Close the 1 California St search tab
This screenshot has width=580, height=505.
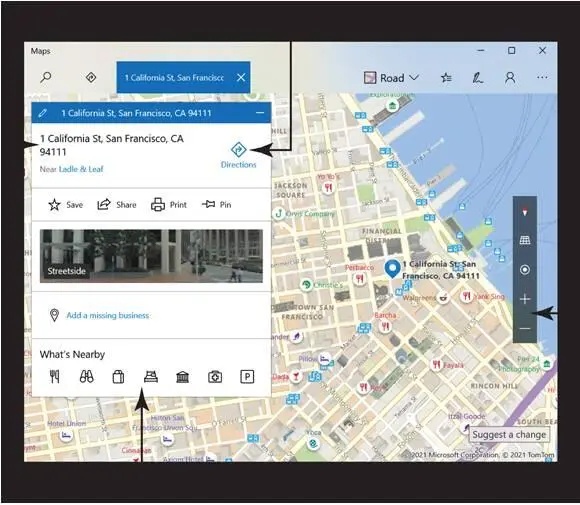tap(241, 77)
